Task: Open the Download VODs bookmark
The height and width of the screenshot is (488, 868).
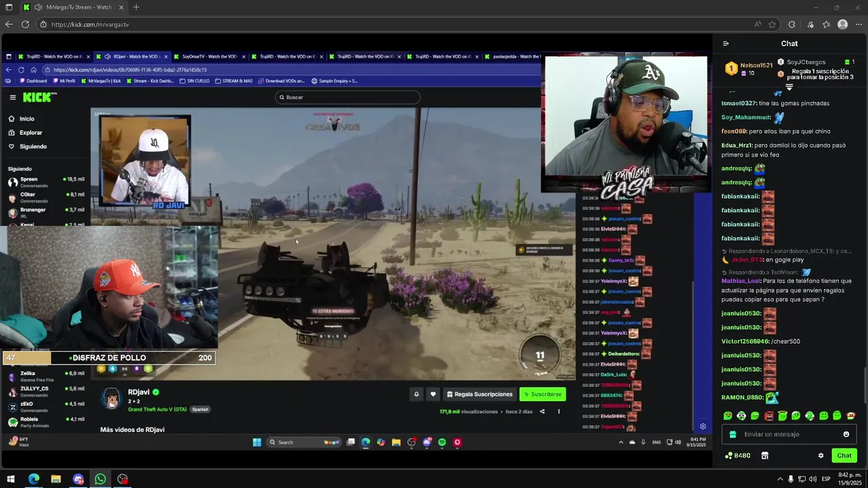Action: 281,81
